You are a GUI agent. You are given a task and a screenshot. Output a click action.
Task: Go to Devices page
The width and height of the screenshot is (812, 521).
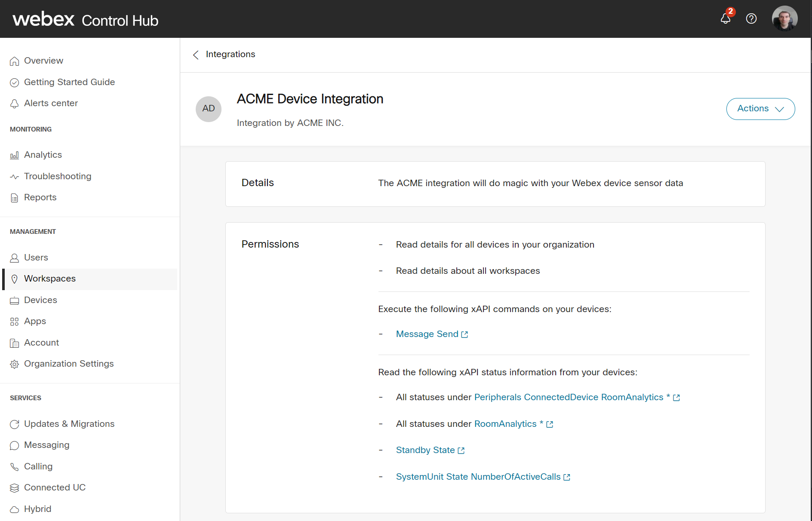(x=40, y=300)
